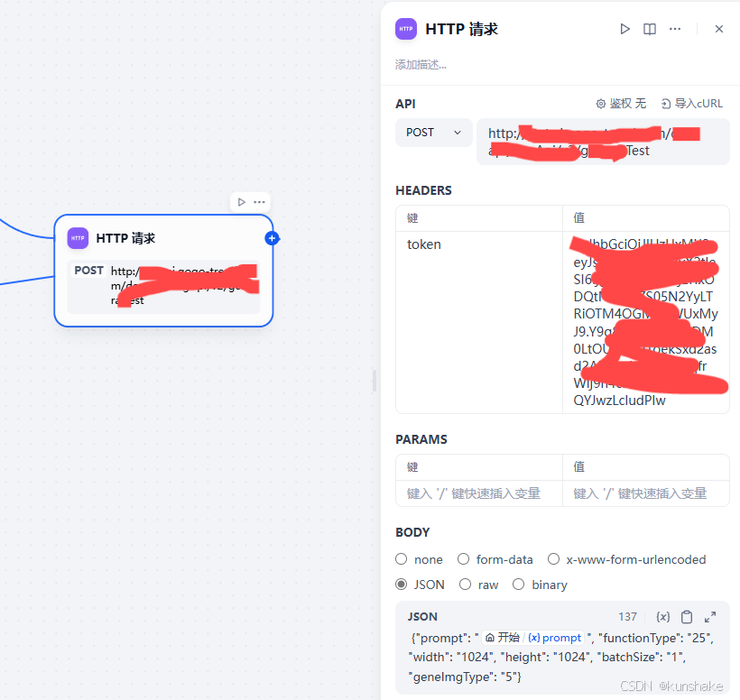The image size is (740, 700).
Task: Expand the JSON editor to fullscreen
Action: 710,617
